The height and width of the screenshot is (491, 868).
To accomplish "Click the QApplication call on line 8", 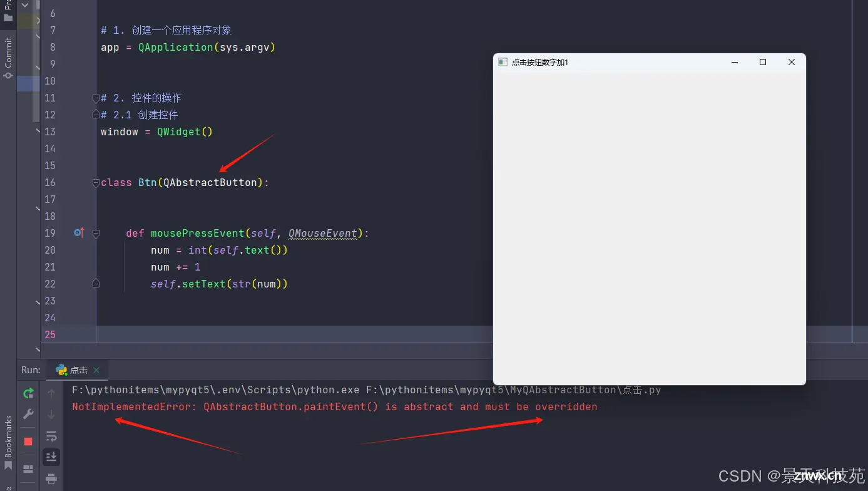I will pyautogui.click(x=176, y=47).
